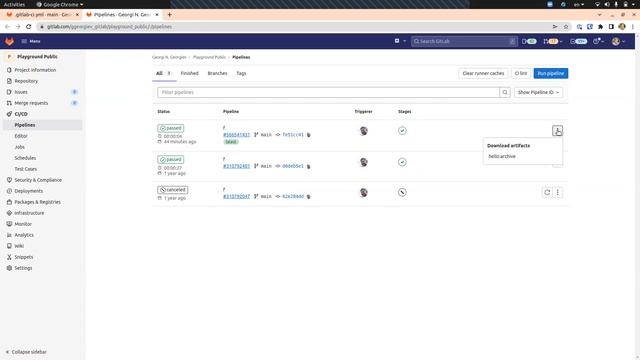Open the Ubuntu Activities overview

click(x=14, y=4)
